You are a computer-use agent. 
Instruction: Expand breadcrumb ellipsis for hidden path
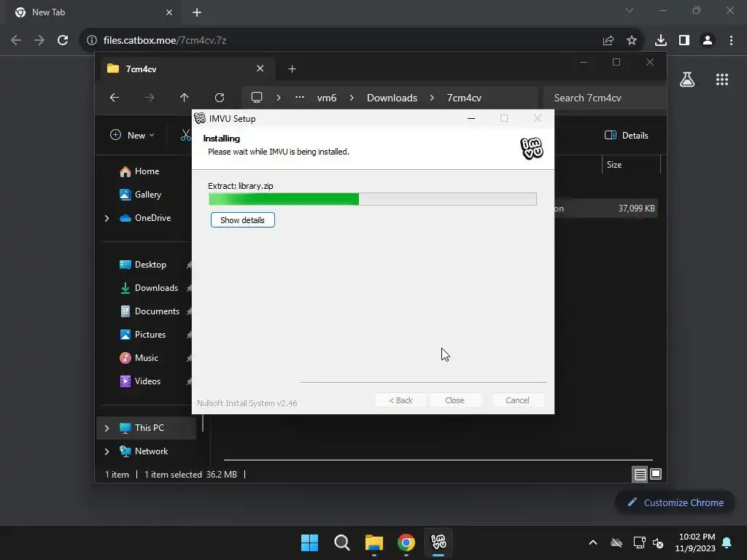point(300,98)
